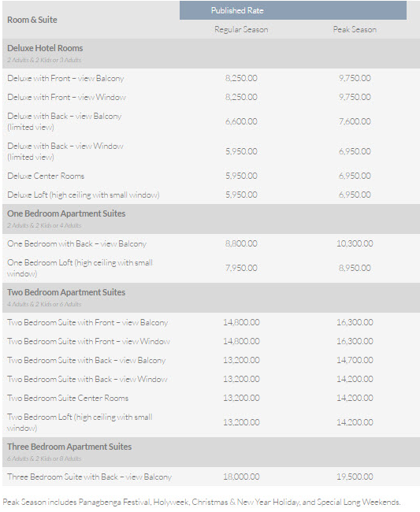Image resolution: width=420 pixels, height=512 pixels.
Task: Select the Regular Season column heading
Action: pos(241,29)
